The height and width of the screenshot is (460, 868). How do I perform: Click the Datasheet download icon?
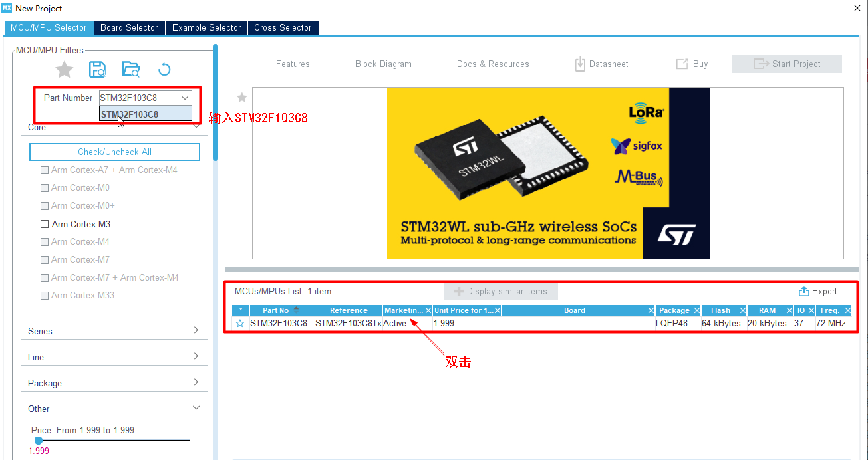pos(580,64)
